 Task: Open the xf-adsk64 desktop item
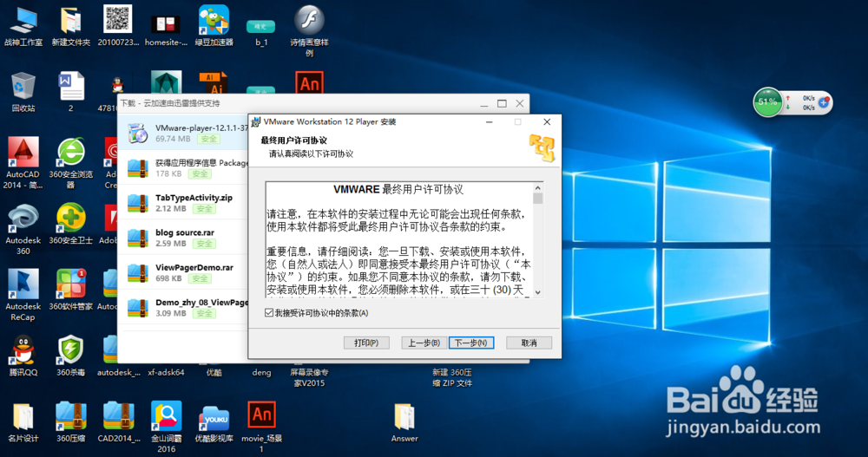tap(166, 372)
